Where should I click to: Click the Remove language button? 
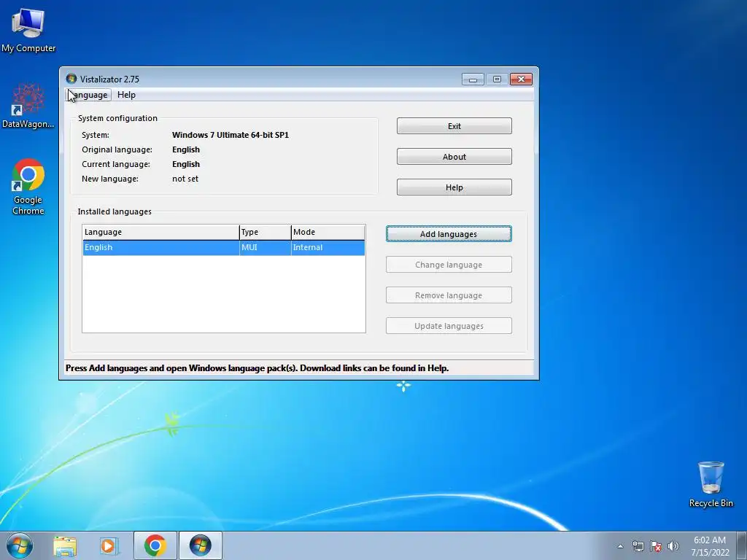click(x=449, y=295)
